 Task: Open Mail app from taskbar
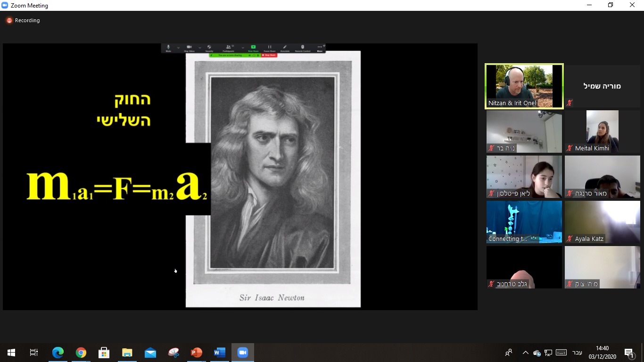point(150,353)
